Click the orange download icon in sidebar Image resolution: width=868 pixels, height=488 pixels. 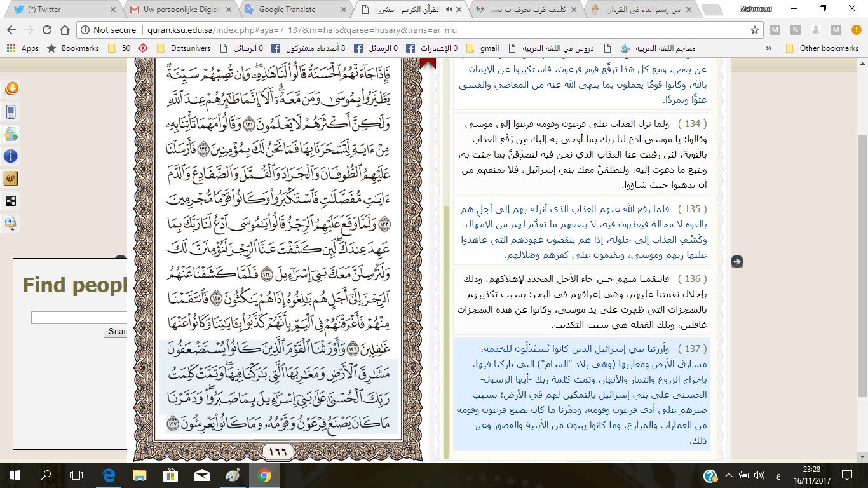tap(11, 89)
